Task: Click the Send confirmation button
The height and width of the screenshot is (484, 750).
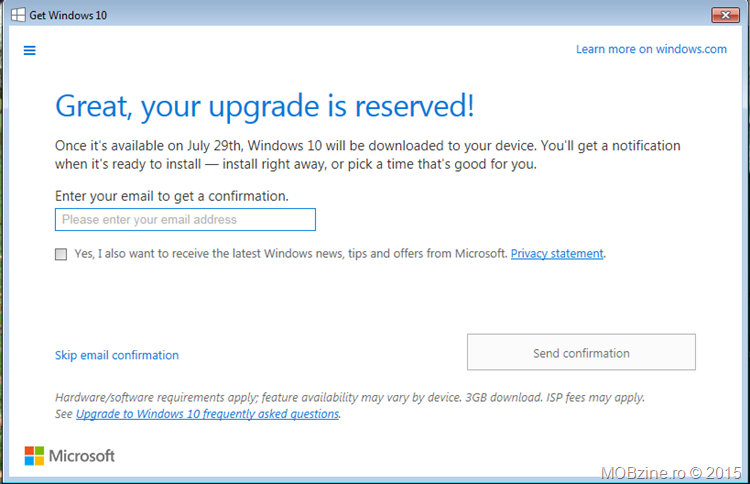Action: tap(581, 352)
